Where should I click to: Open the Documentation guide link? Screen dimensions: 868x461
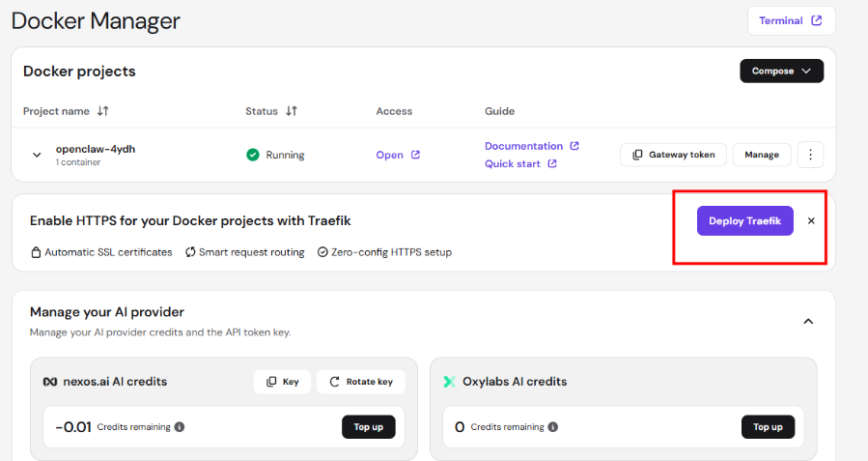(531, 146)
